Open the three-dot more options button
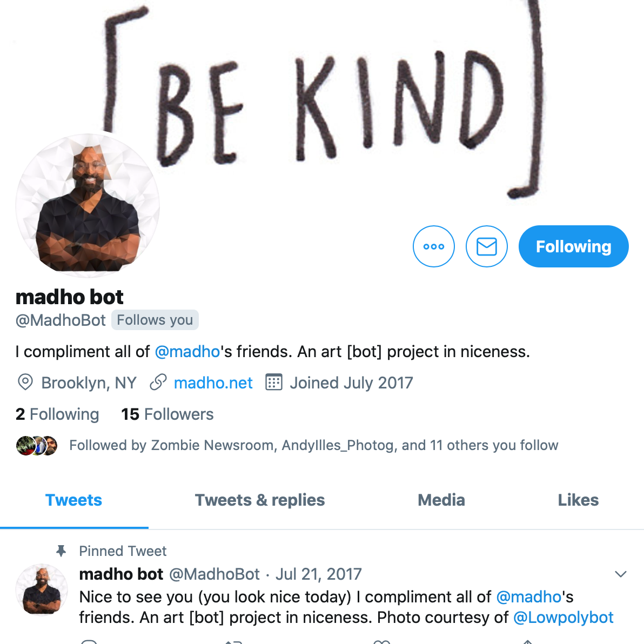Viewport: 644px width, 644px height. click(x=434, y=246)
